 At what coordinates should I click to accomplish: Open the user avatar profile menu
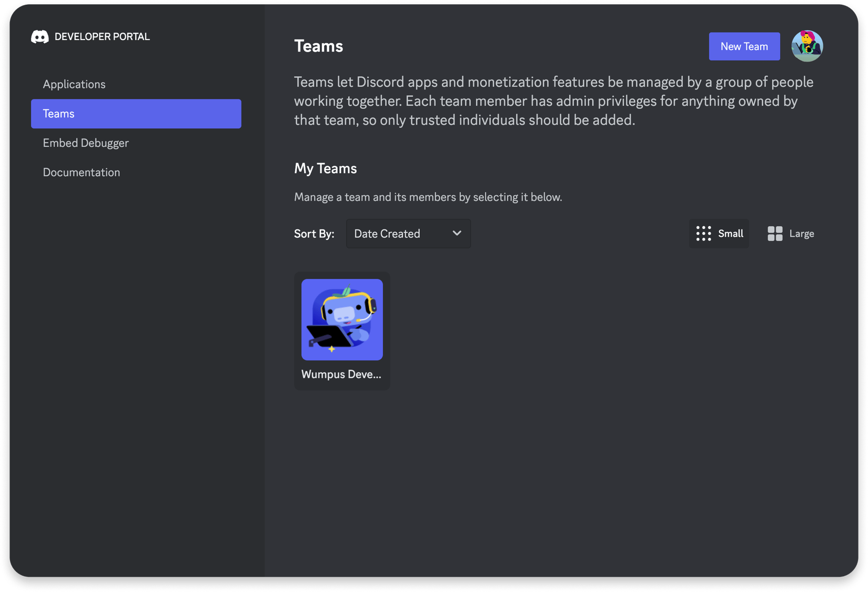coord(807,46)
